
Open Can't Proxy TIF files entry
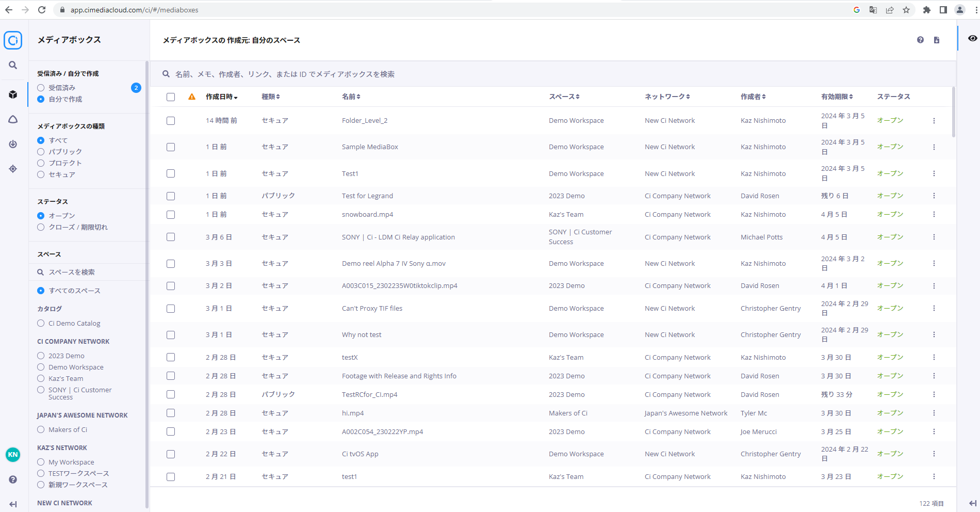click(372, 308)
